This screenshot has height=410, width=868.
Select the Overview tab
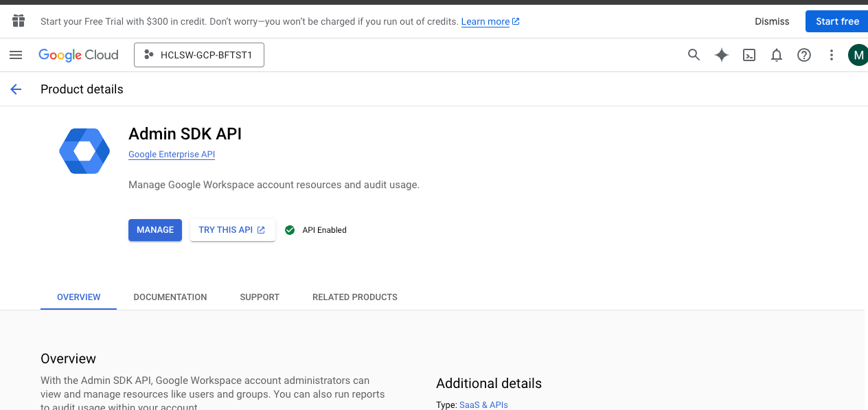pos(79,297)
